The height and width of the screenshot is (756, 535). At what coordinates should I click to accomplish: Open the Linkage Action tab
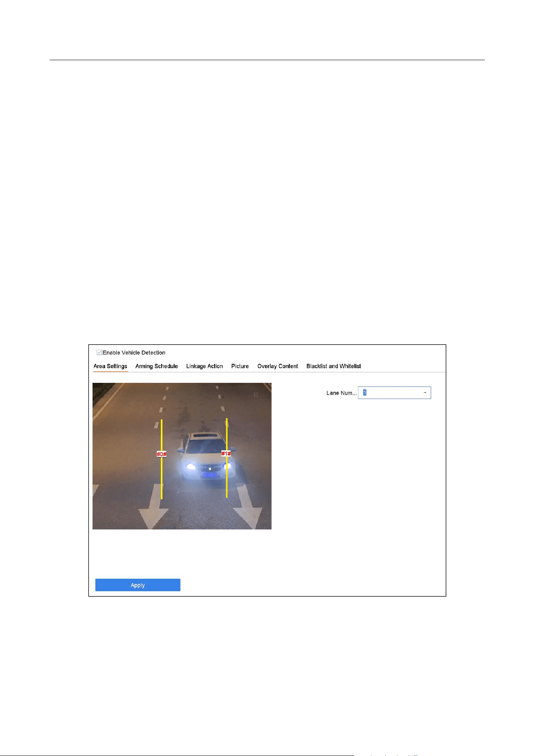(204, 366)
